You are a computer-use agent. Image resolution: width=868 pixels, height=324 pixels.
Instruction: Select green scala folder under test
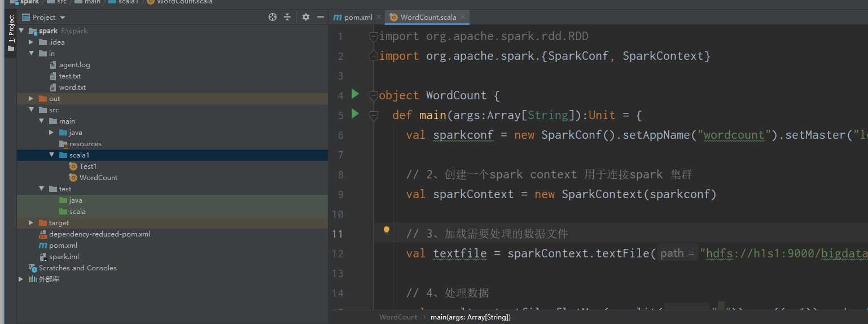pos(77,212)
